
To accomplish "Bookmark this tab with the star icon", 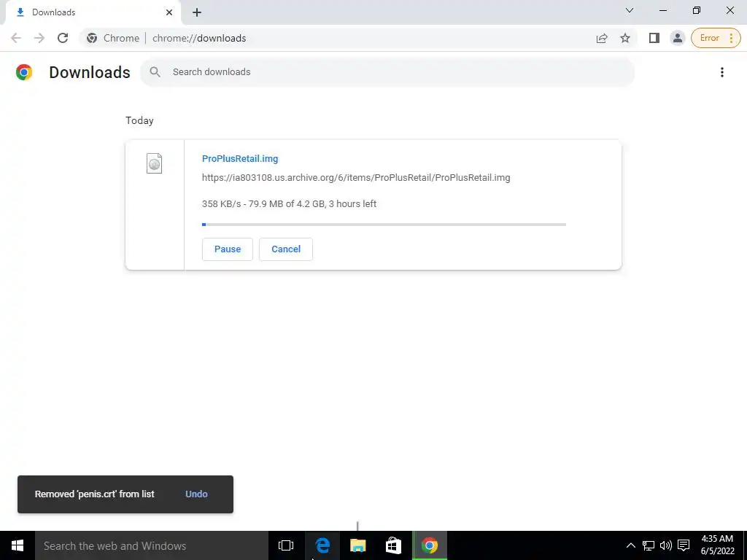I will [x=625, y=38].
